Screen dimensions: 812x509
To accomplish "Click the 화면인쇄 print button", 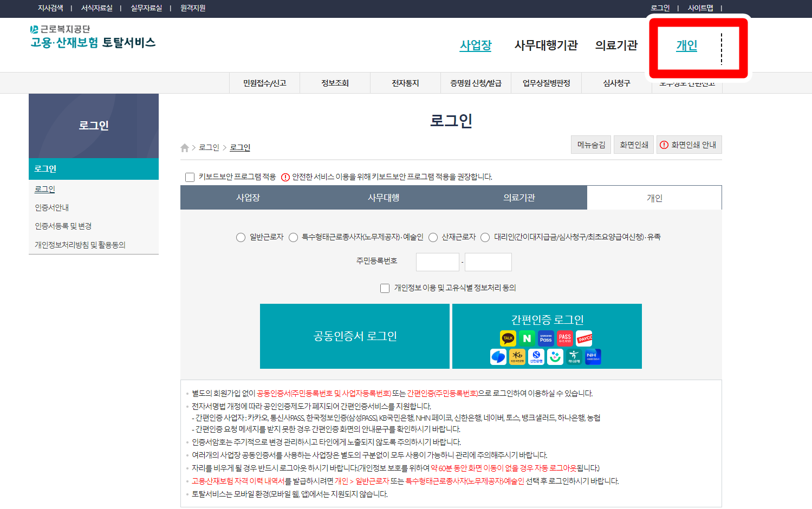I will click(x=633, y=144).
